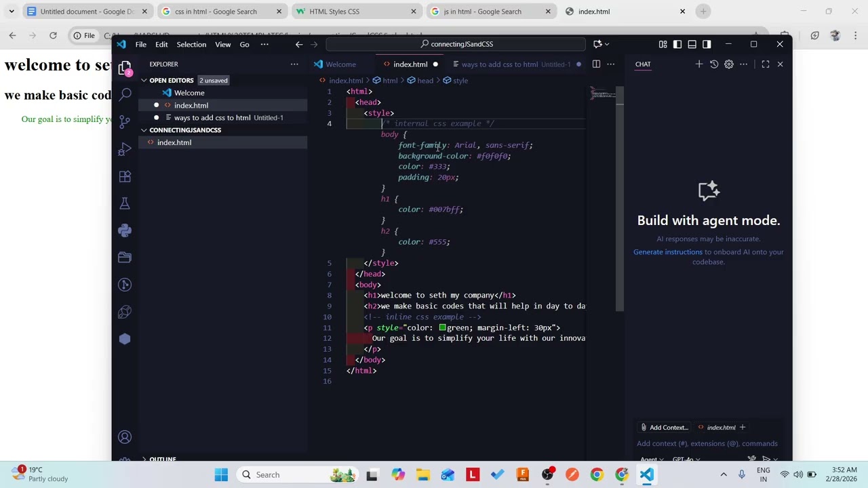Toggle the primary side bar
The image size is (868, 488).
point(677,44)
